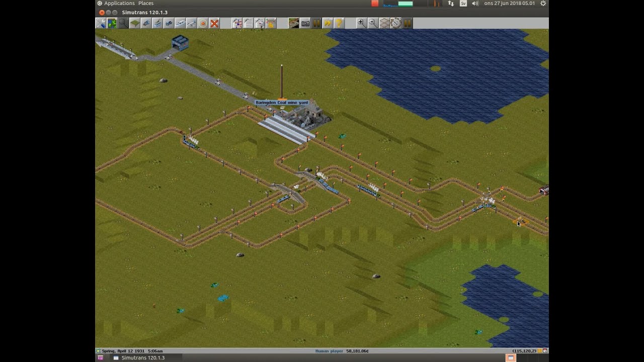Select the inspection magnifier tool
The height and width of the screenshot is (362, 644).
(x=123, y=23)
